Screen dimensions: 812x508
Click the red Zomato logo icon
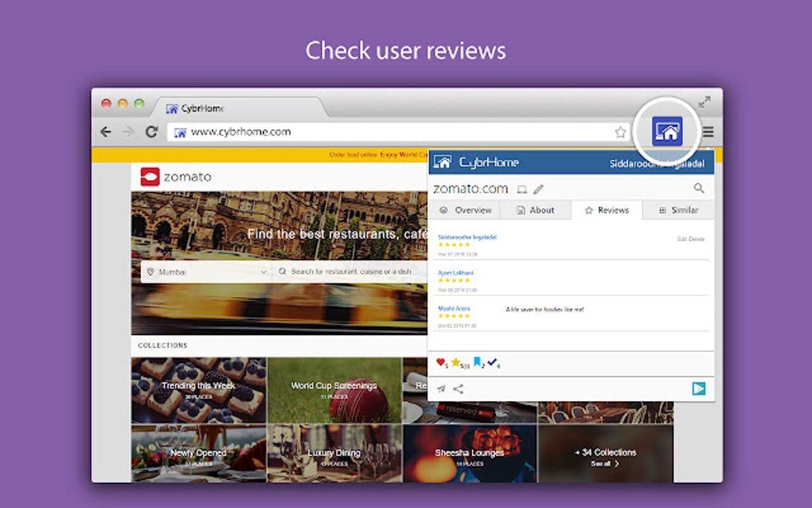pyautogui.click(x=150, y=177)
